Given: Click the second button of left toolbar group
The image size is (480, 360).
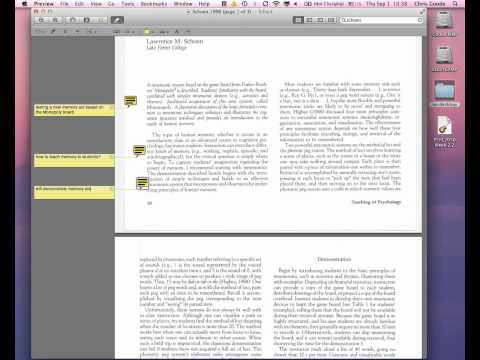Looking at the screenshot, I should pos(55,20).
